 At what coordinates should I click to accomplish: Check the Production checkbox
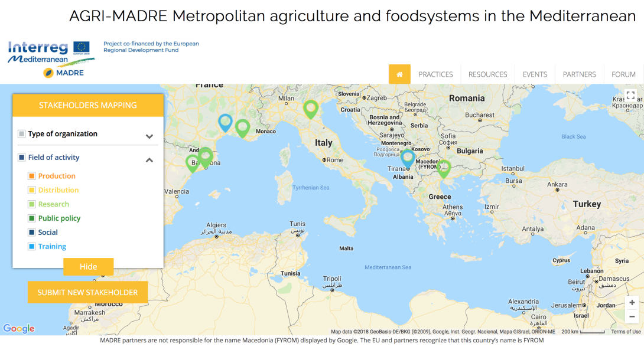point(32,176)
